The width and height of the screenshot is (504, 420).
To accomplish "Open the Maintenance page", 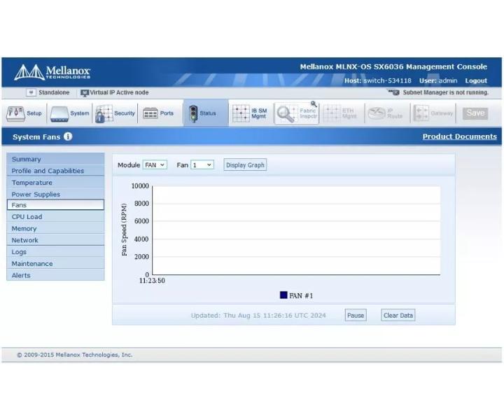I will point(55,263).
